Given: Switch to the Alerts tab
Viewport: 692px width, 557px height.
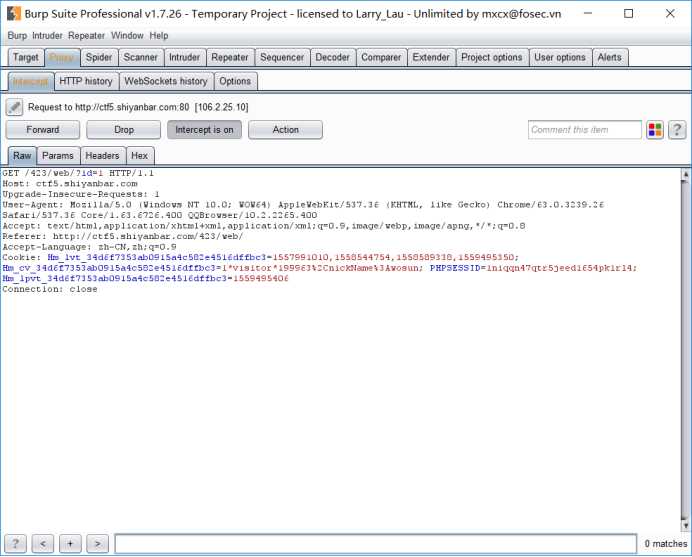Looking at the screenshot, I should (x=609, y=57).
